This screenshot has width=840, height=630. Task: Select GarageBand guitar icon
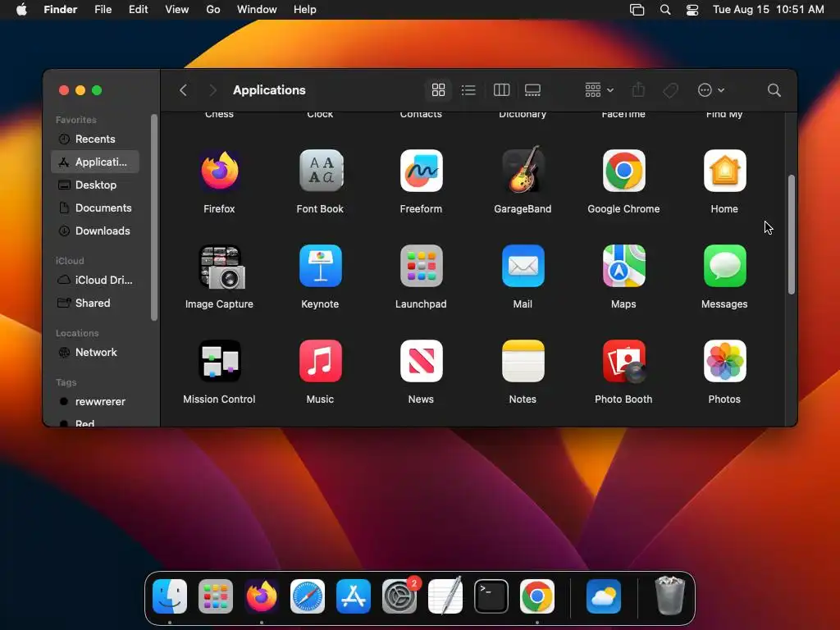523,170
